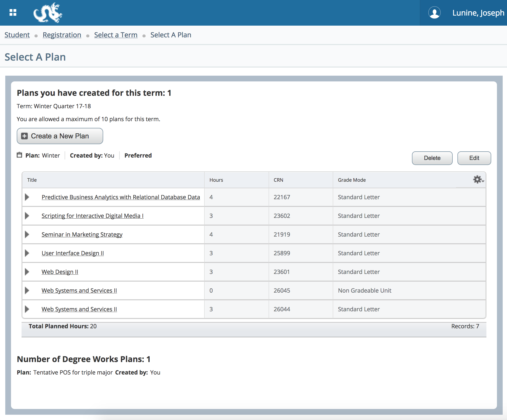Navigate to Registration breadcrumb
Viewport: 507px width, 420px height.
click(x=62, y=35)
